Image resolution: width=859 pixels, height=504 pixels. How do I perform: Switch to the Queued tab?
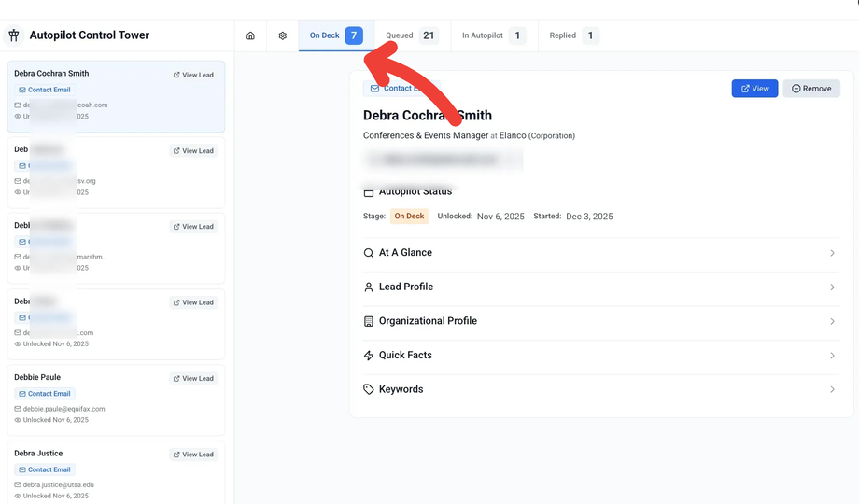click(x=411, y=35)
